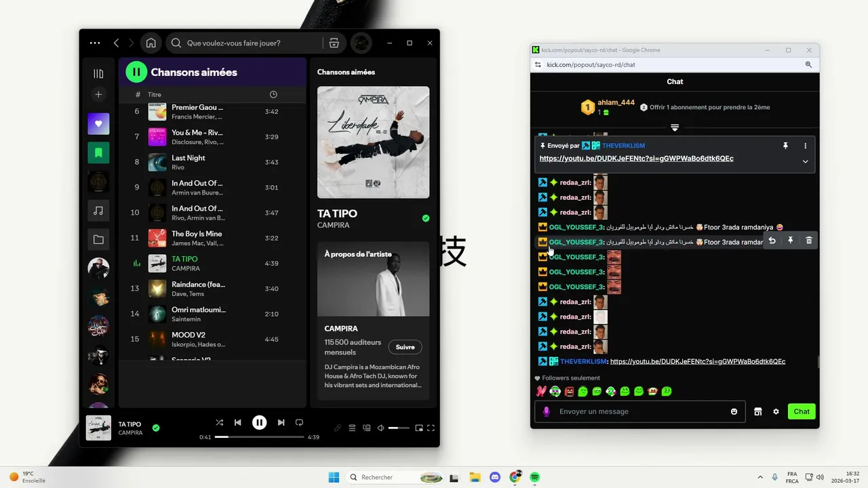Reply to OGL_YOUSSEF_3 message arrow
This screenshot has width=868, height=488.
(x=772, y=241)
